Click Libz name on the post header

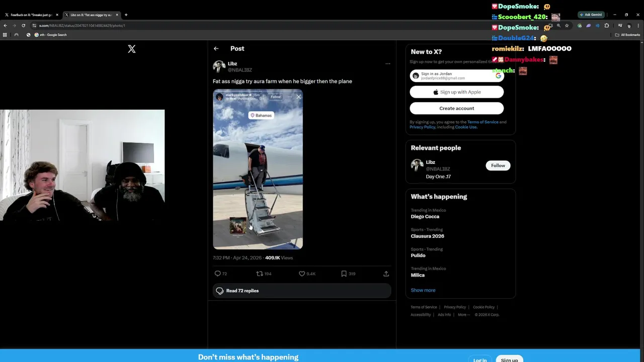[232, 64]
